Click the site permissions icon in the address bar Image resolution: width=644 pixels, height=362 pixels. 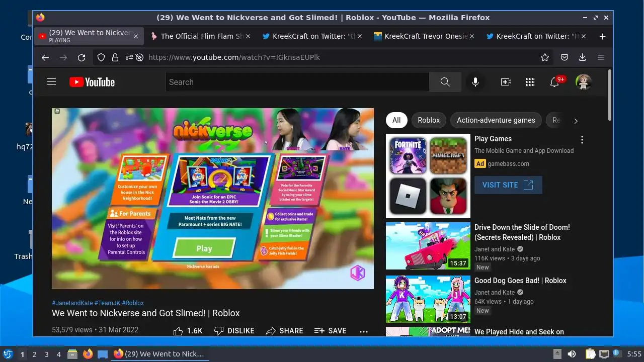click(129, 57)
